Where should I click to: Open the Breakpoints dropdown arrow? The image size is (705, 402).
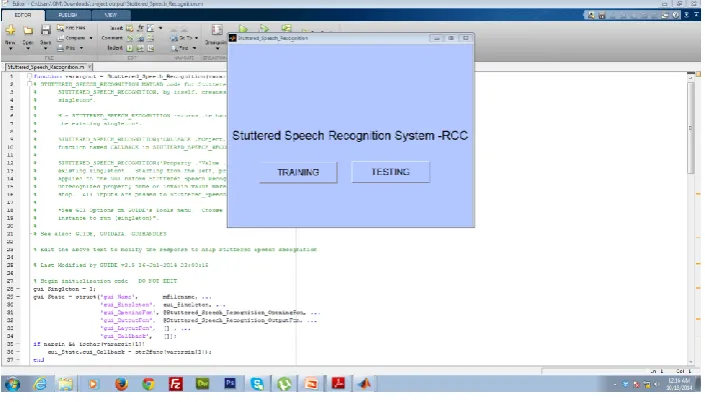(x=217, y=49)
